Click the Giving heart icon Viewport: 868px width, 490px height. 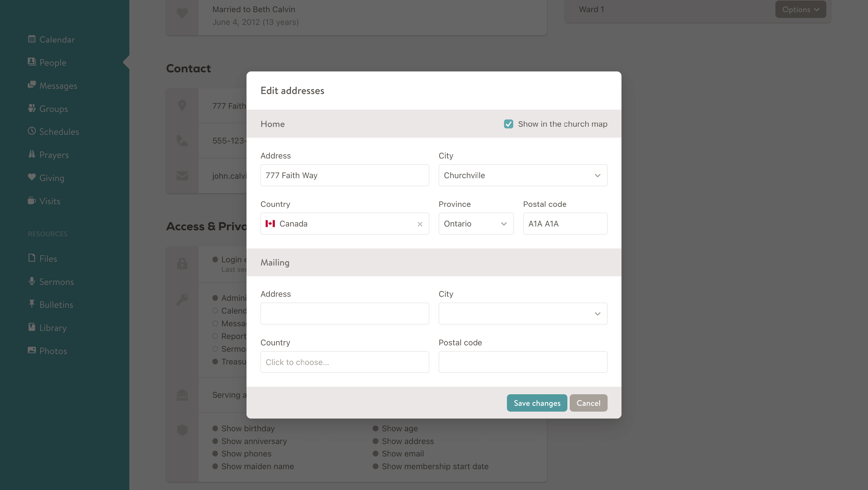coord(32,177)
